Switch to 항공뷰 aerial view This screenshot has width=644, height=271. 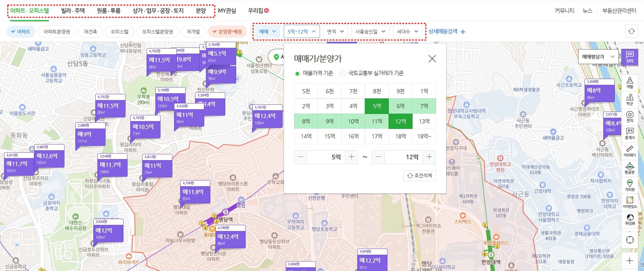coord(630,168)
